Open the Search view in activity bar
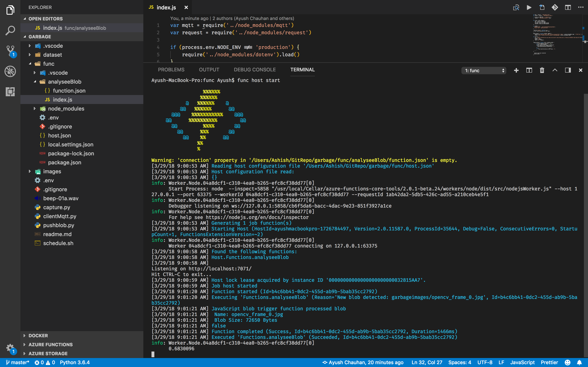This screenshot has width=588, height=367. click(10, 31)
